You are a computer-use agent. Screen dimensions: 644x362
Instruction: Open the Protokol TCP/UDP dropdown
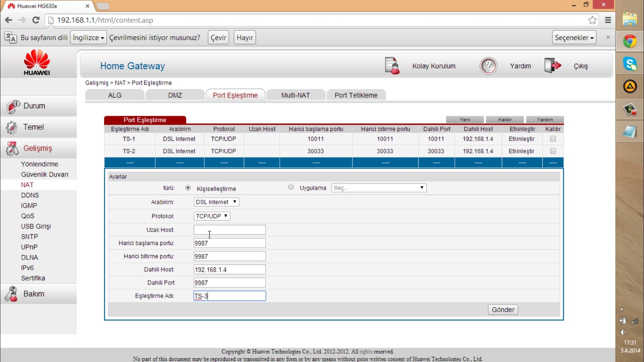[212, 216]
